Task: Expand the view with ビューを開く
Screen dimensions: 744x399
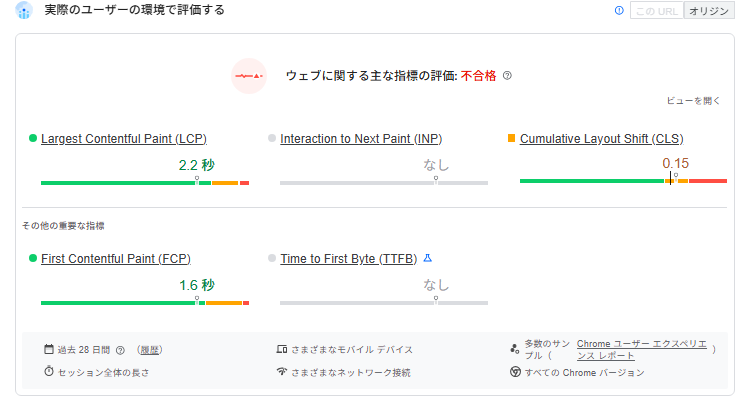Action: click(693, 101)
